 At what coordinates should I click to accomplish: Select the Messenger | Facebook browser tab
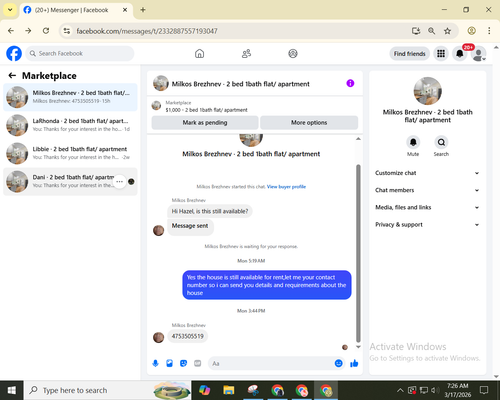[76, 10]
